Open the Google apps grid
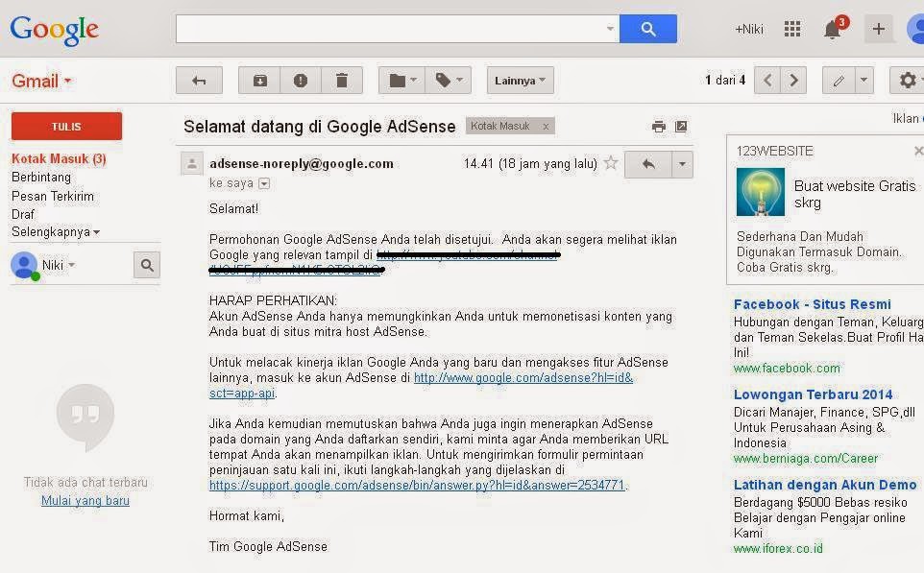The image size is (924, 573). pos(792,29)
